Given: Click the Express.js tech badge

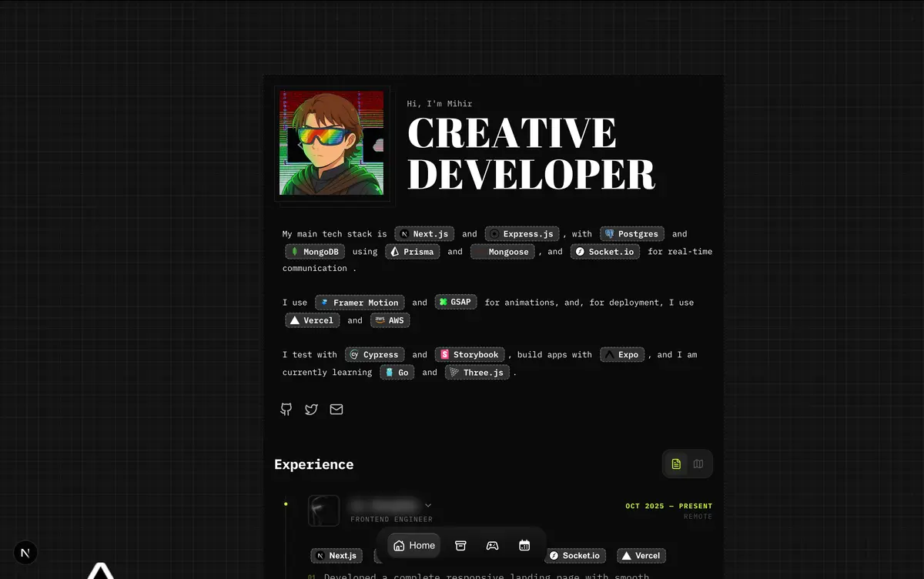Looking at the screenshot, I should click(x=522, y=234).
